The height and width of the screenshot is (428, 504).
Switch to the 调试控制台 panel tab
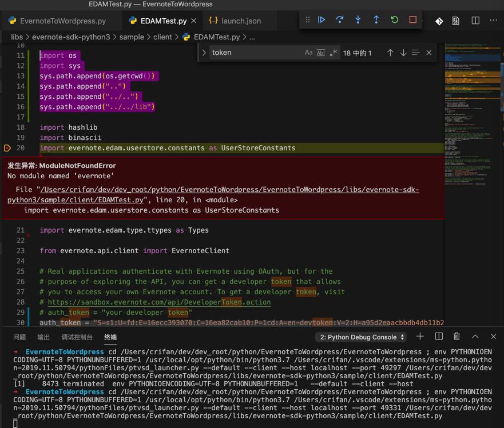click(x=77, y=337)
